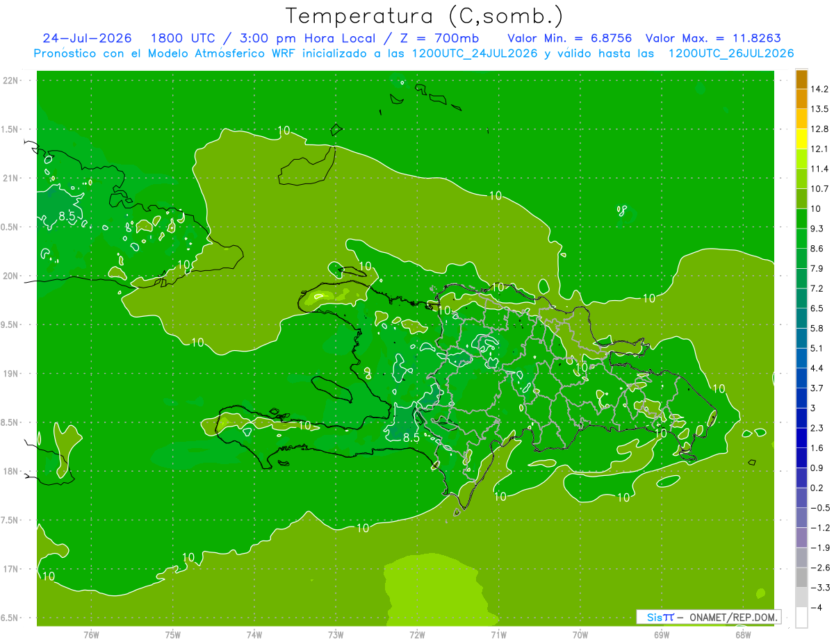Click the '7.9' colorbar value
Image resolution: width=834 pixels, height=644 pixels.
pyautogui.click(x=818, y=268)
